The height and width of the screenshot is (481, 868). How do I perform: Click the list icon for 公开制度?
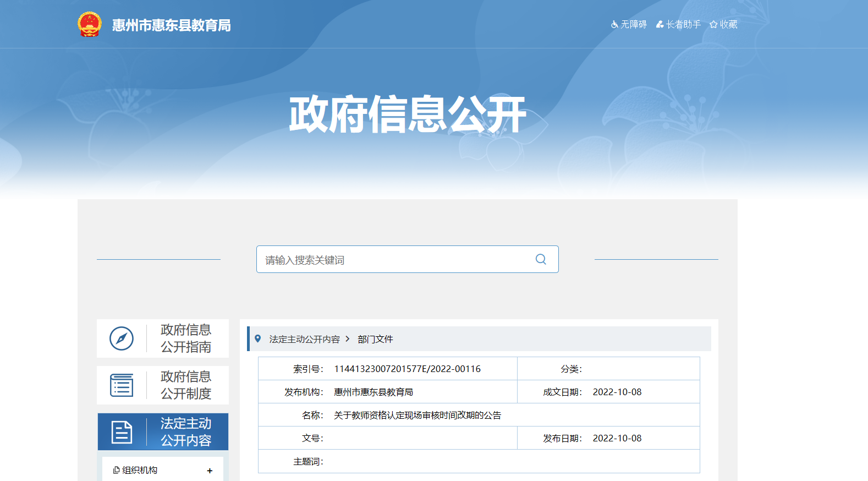pyautogui.click(x=122, y=385)
